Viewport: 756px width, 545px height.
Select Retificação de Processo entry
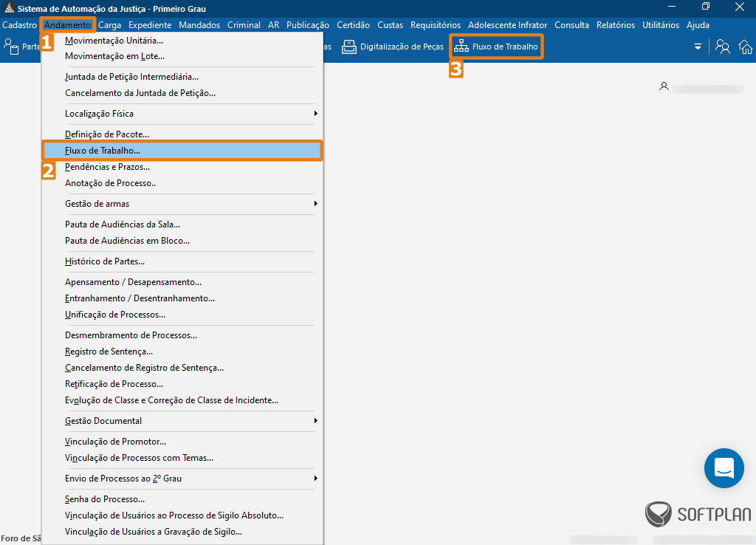(182, 384)
